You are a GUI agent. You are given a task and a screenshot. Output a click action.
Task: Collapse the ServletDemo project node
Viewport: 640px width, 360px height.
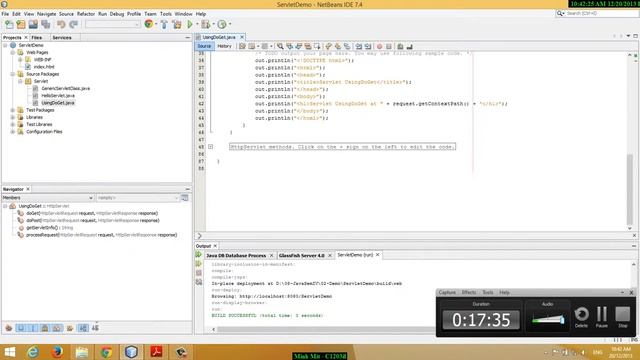5,45
